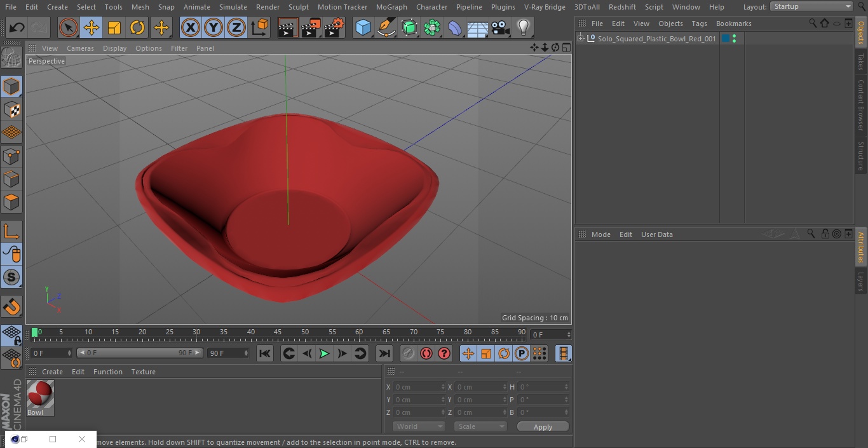
Task: Toggle object visibility dots for bowl
Action: pos(734,39)
